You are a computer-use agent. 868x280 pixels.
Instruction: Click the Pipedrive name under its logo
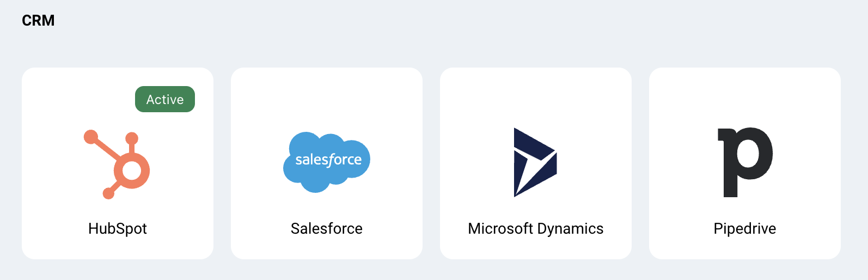[x=745, y=228]
